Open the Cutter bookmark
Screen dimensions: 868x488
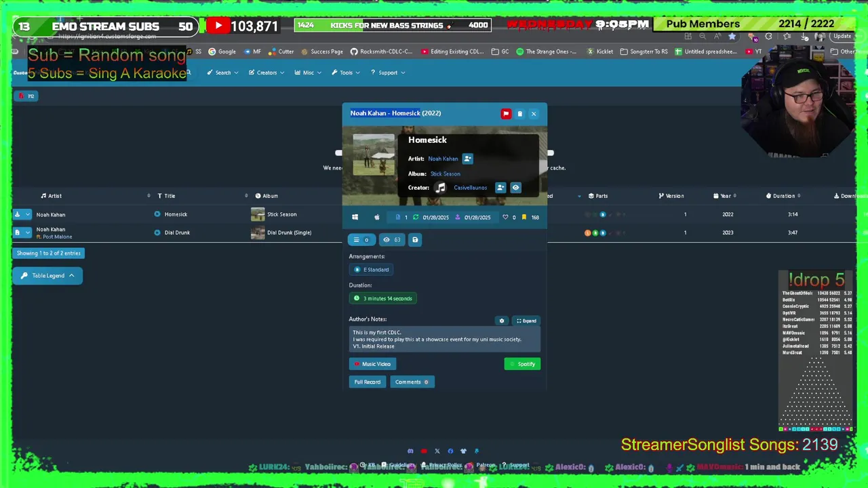pos(281,52)
